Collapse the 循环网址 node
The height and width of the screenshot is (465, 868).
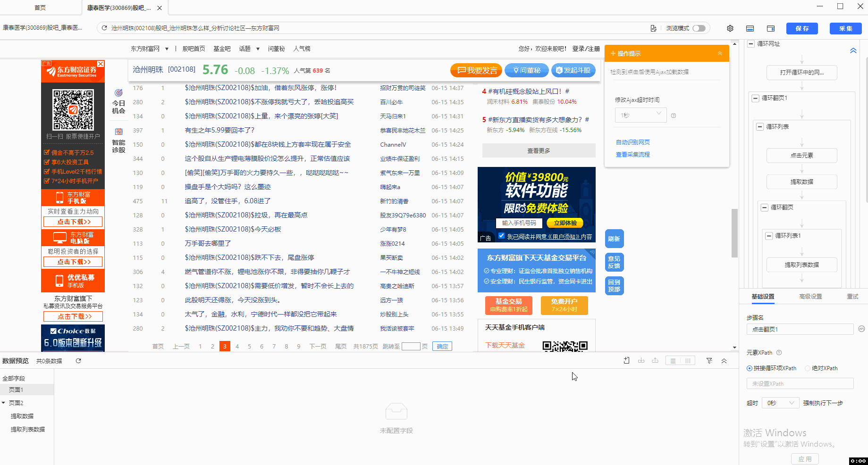coord(751,44)
